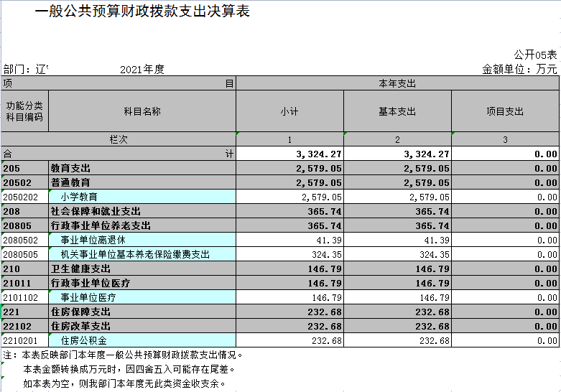Click code cell 2080505
The height and width of the screenshot is (392, 561).
(24, 254)
